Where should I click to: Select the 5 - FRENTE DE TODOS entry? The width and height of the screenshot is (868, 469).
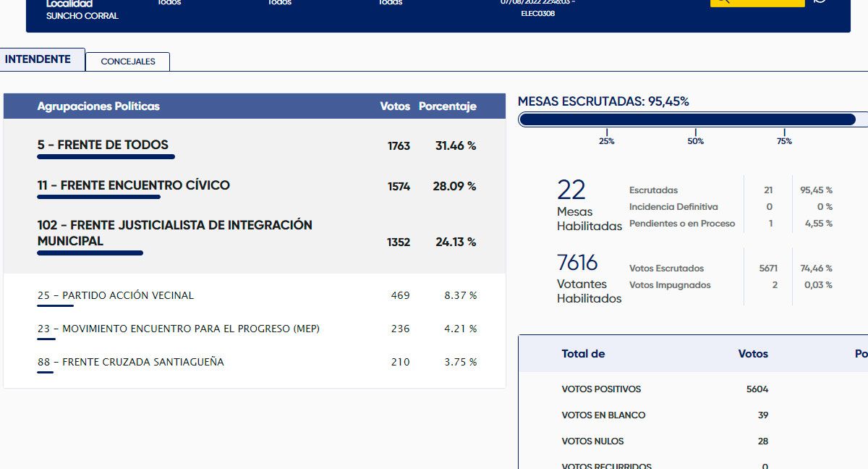point(103,145)
